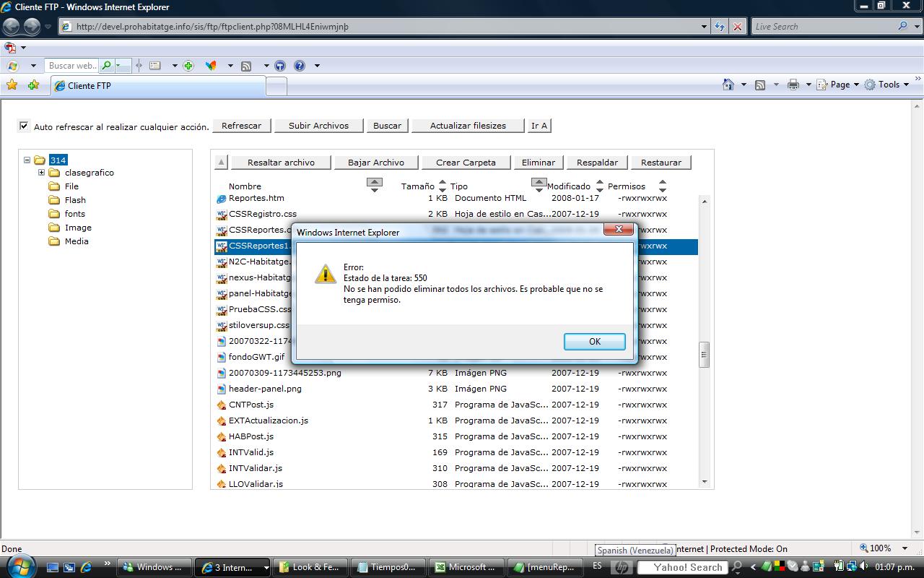Select the Flash folder in the tree
This screenshot has width=924, height=578.
[75, 200]
